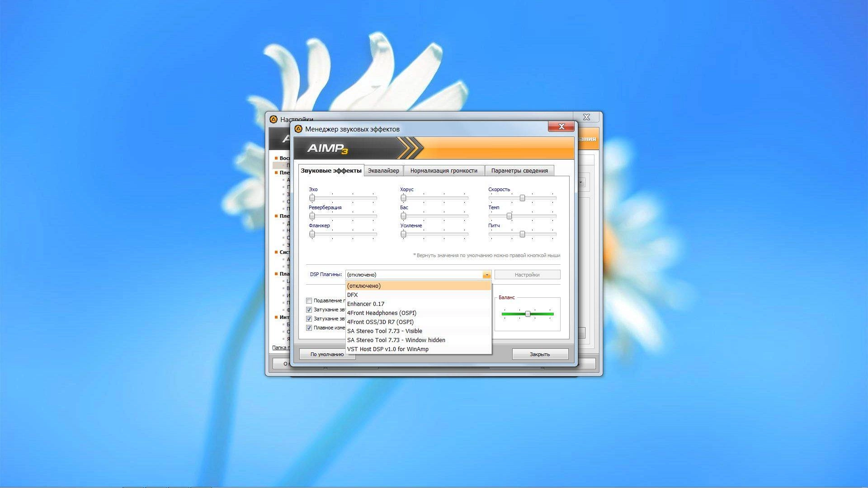Click the Реверберация slider handle

312,216
